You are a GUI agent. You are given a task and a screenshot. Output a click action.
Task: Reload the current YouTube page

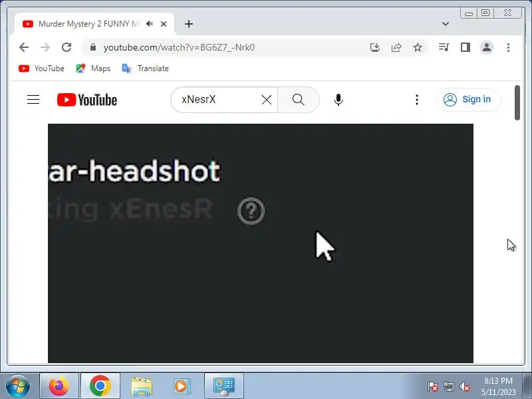click(x=66, y=47)
